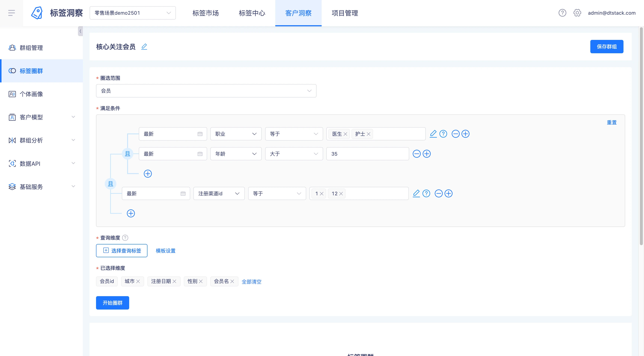Image resolution: width=644 pixels, height=356 pixels.
Task: Remove the 会员名 dimension
Action: point(232,281)
